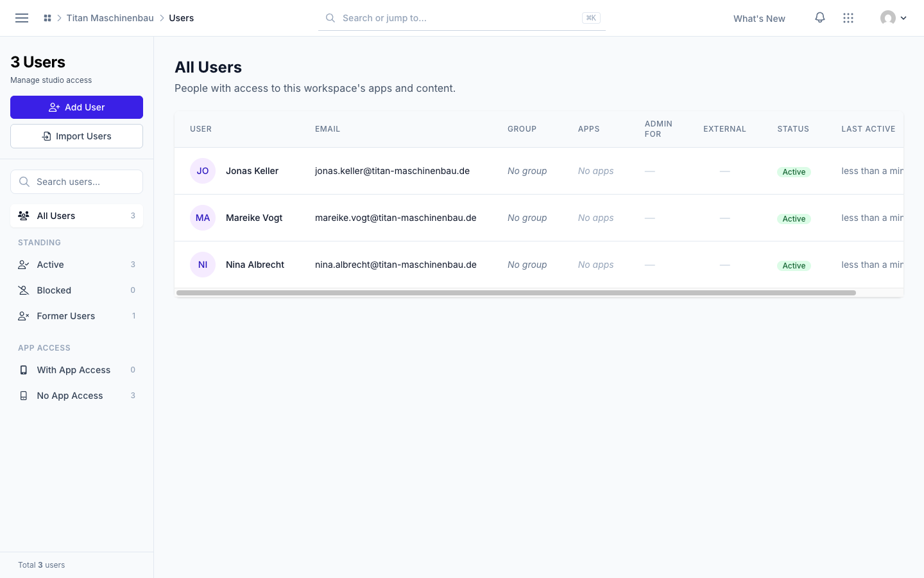Image resolution: width=924 pixels, height=578 pixels.
Task: Open the user avatar account menu
Action: [893, 18]
